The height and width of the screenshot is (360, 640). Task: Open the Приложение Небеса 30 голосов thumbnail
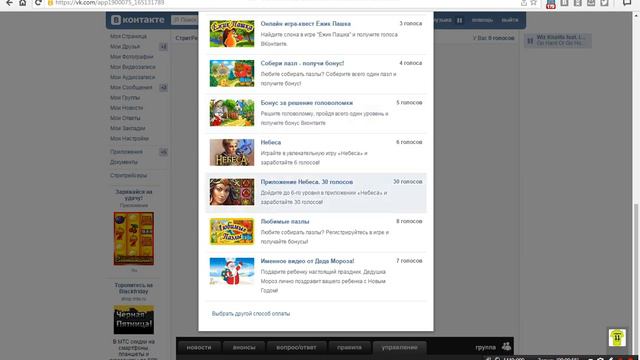click(232, 192)
